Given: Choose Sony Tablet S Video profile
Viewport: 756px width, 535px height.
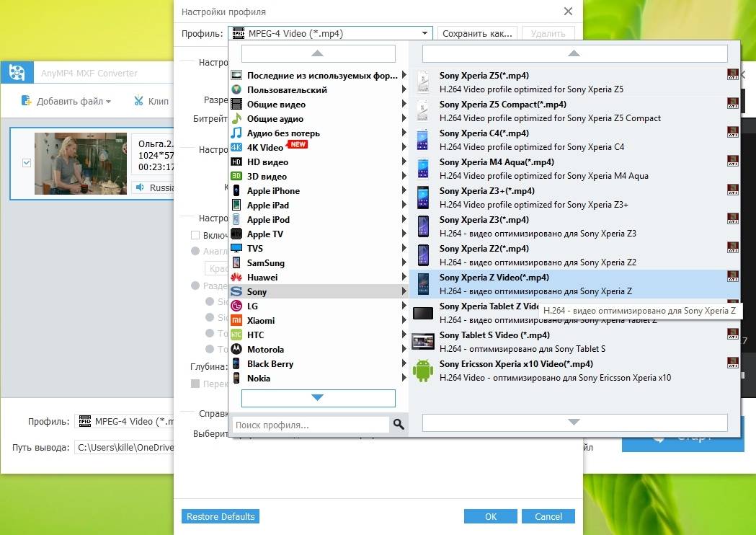Looking at the screenshot, I should click(x=574, y=342).
